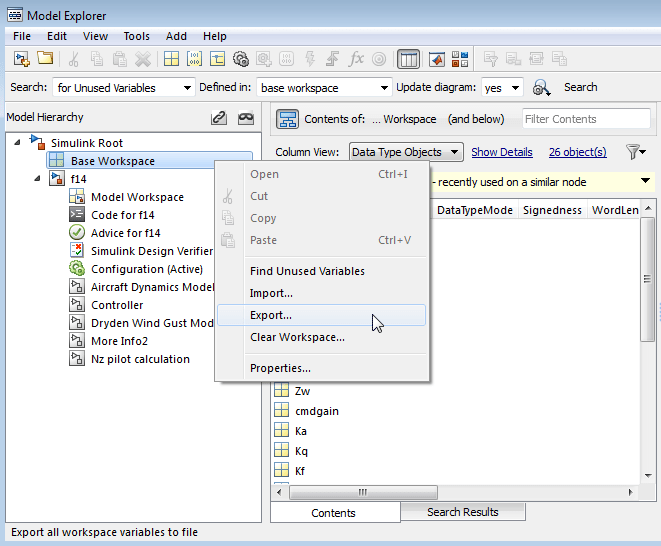Click the Copy toolbar icon
Viewport: 661px width, 546px height.
(97, 59)
